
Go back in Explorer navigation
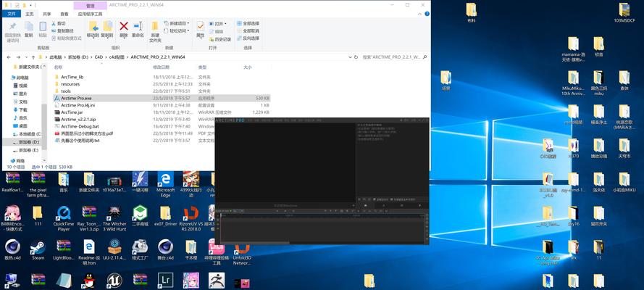[8, 57]
